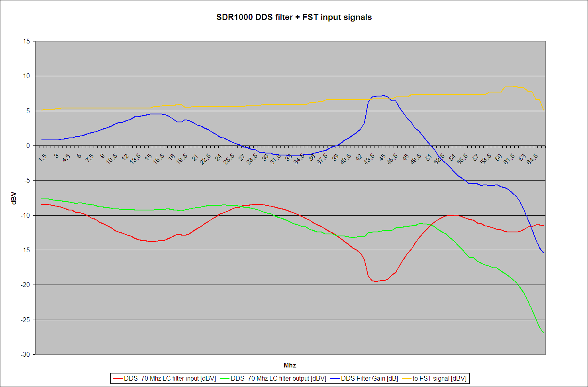Click the x-axis label 57

[x=475, y=157]
